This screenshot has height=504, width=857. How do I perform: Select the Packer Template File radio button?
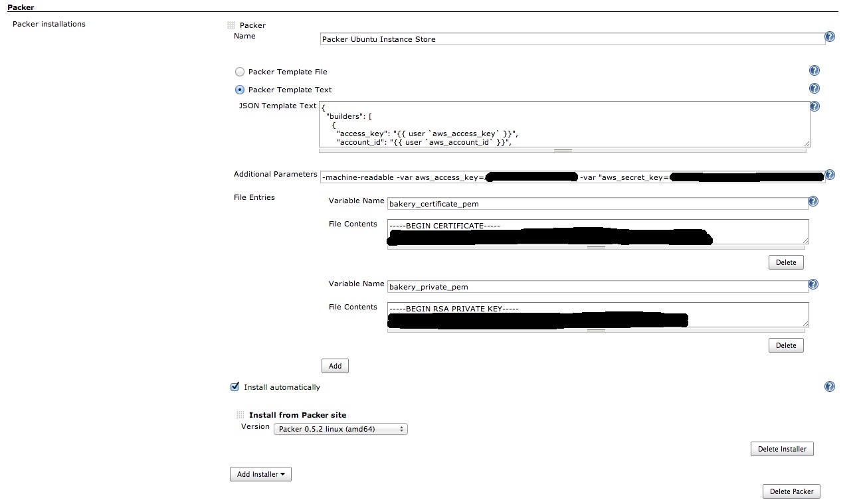[x=239, y=72]
